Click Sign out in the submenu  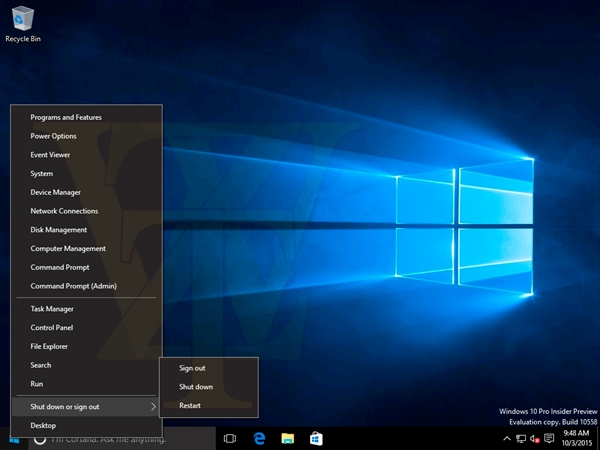192,368
